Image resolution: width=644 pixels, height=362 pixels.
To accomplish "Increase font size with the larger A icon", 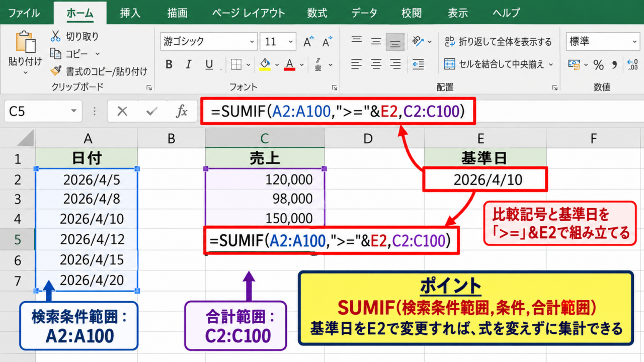I will pyautogui.click(x=308, y=42).
